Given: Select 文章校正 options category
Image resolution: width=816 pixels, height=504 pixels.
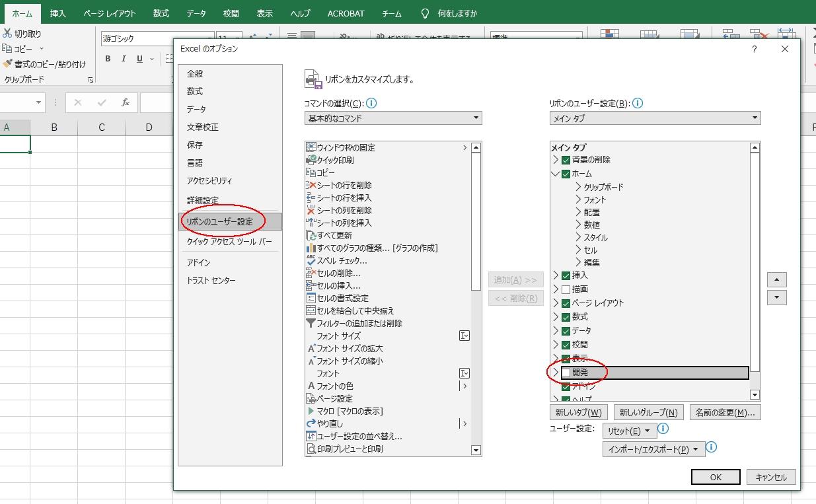Looking at the screenshot, I should [230, 127].
